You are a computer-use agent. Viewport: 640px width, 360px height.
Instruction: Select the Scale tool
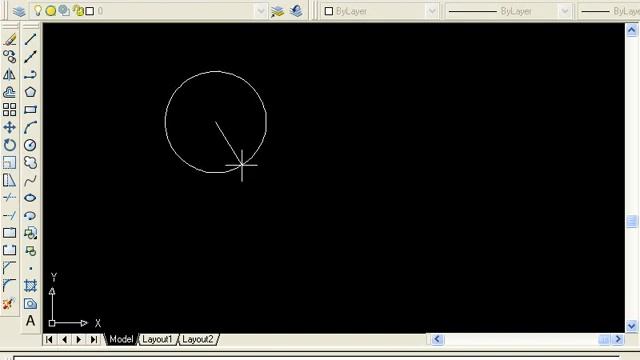9,162
